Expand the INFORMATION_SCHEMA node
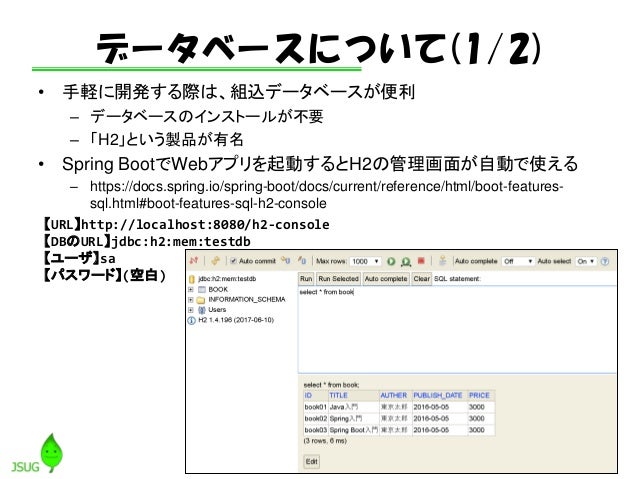This screenshot has width=638, height=479. point(190,300)
